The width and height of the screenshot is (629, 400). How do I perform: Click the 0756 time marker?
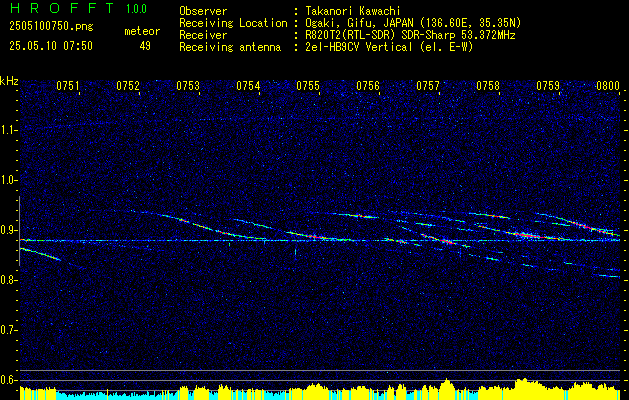click(368, 86)
